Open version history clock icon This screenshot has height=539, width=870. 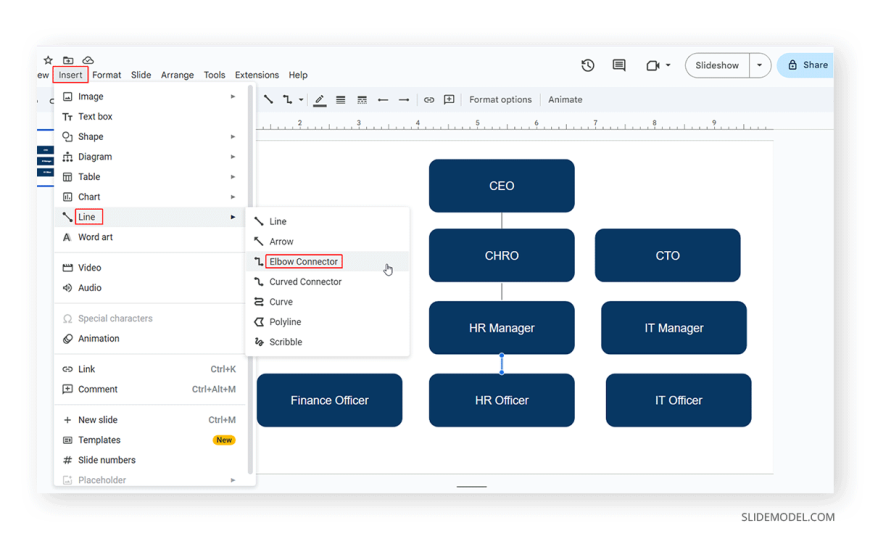coord(588,66)
